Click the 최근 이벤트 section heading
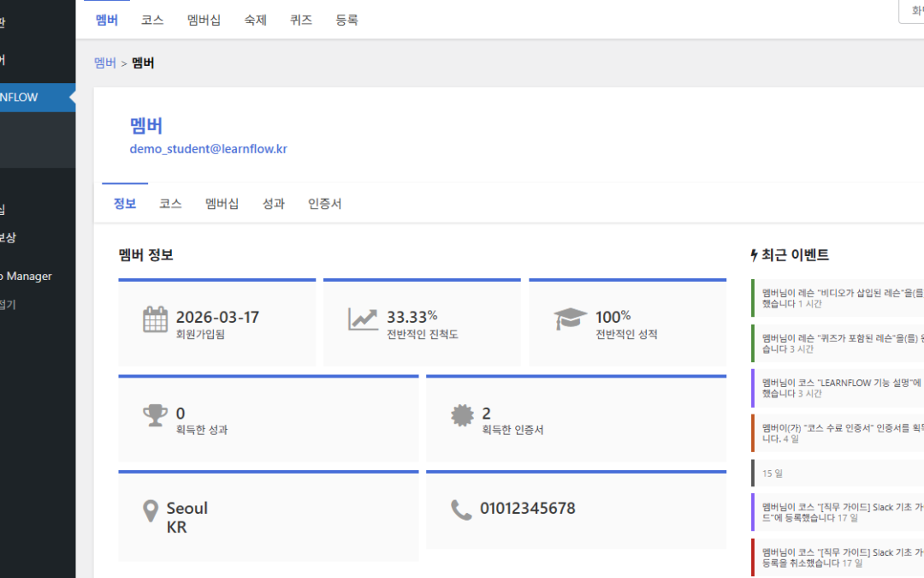Viewport: 924px width, 578px height. click(795, 255)
